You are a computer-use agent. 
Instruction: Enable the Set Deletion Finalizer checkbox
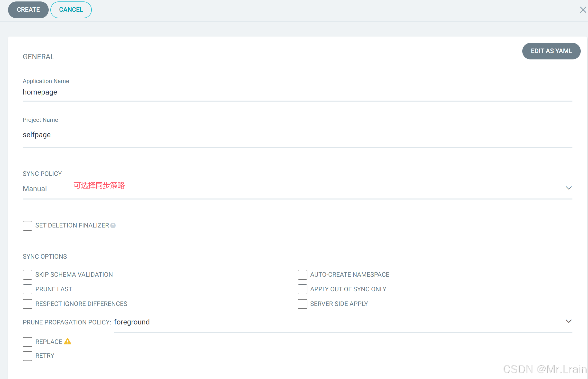point(28,226)
